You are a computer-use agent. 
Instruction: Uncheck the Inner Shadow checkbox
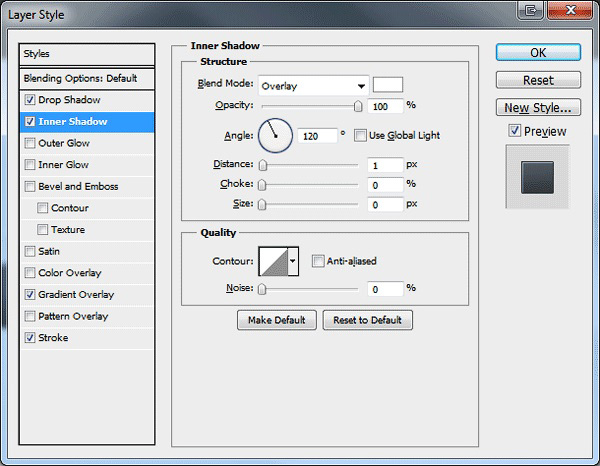pyautogui.click(x=30, y=122)
